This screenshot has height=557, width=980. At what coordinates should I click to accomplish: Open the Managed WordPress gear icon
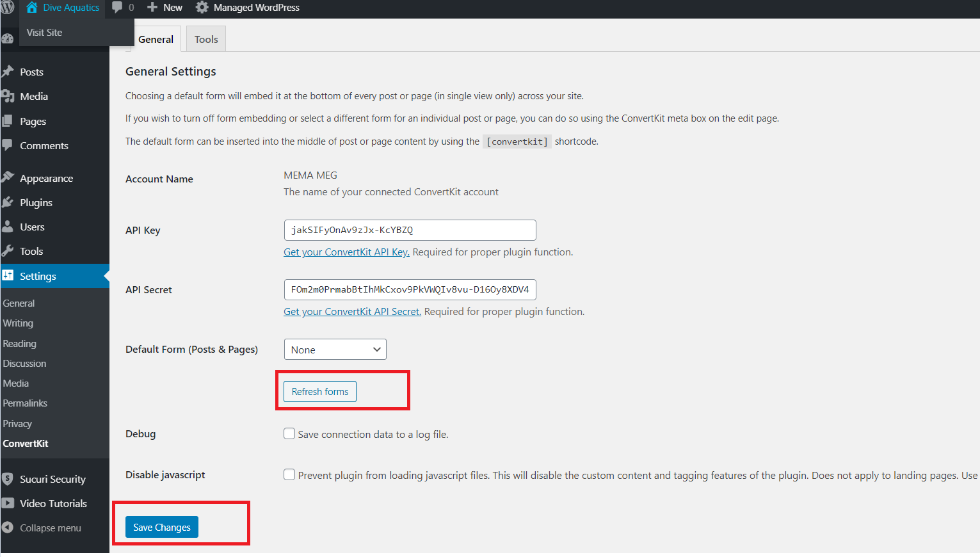[201, 8]
